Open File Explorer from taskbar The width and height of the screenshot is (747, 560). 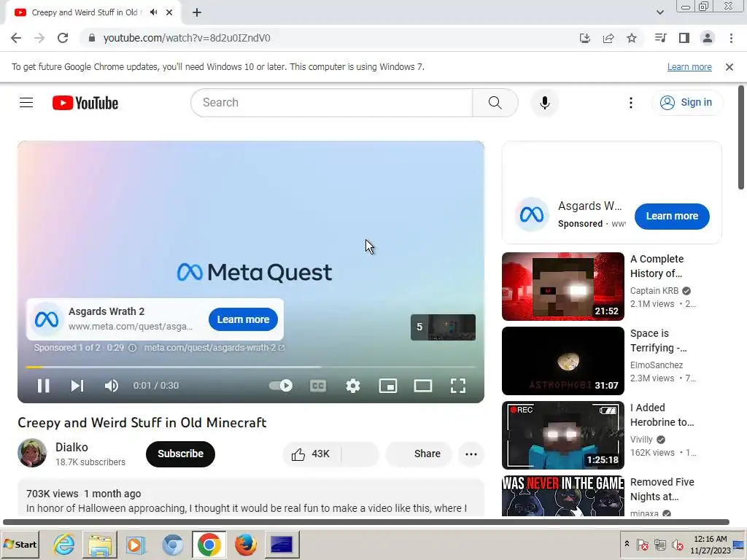(99, 544)
